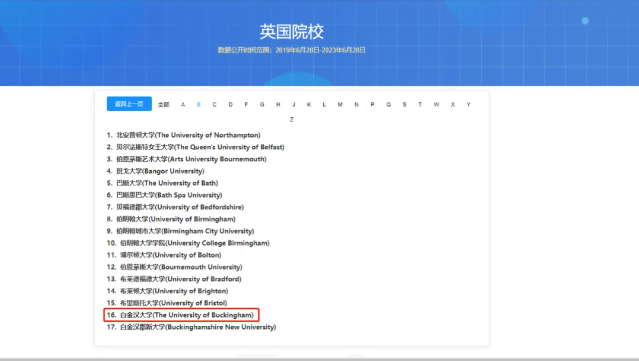Open University of Brighton entry
Viewport: 639px width, 361px height.
tap(167, 291)
